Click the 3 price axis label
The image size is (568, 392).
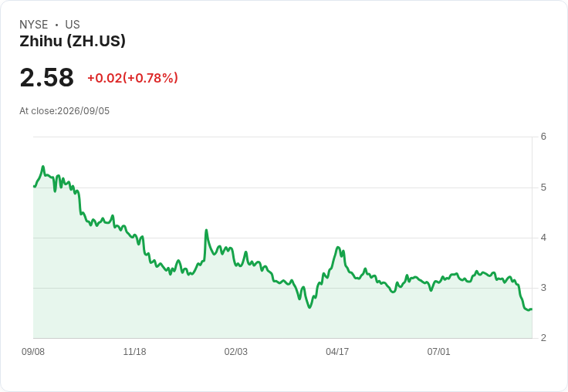[543, 288]
